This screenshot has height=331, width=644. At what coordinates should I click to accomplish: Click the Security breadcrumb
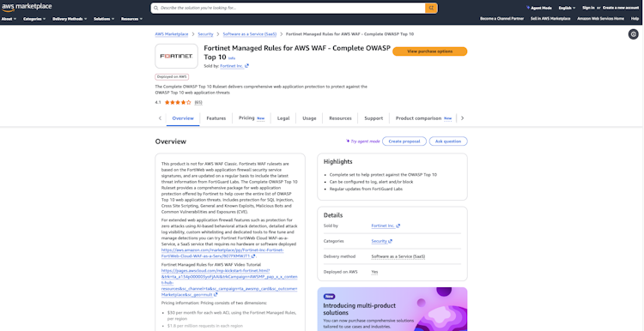coord(205,34)
